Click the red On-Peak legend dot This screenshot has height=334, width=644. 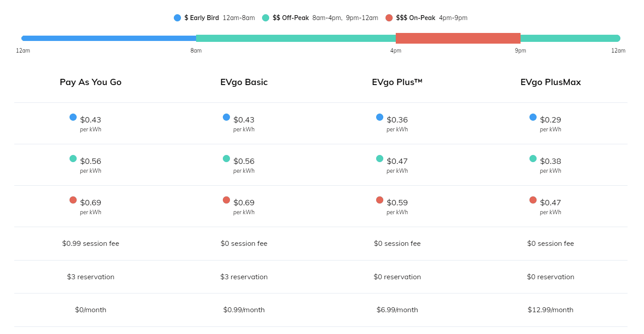[389, 18]
